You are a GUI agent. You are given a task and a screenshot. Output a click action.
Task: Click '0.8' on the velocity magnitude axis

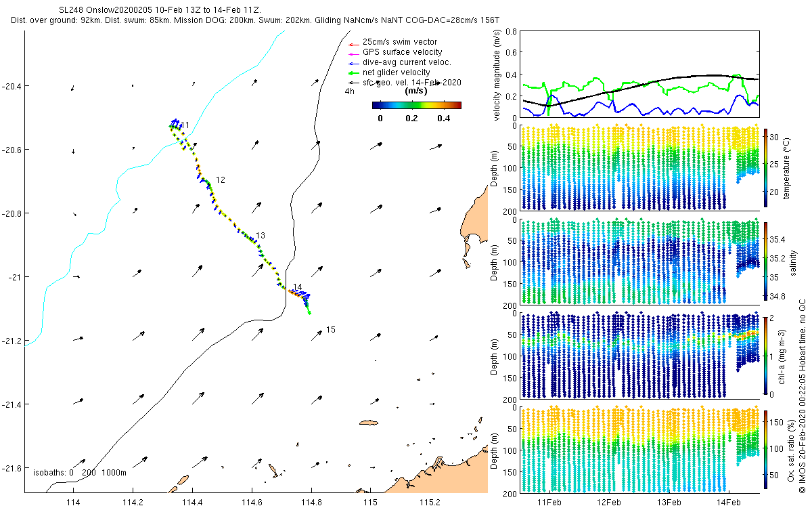tap(512, 31)
